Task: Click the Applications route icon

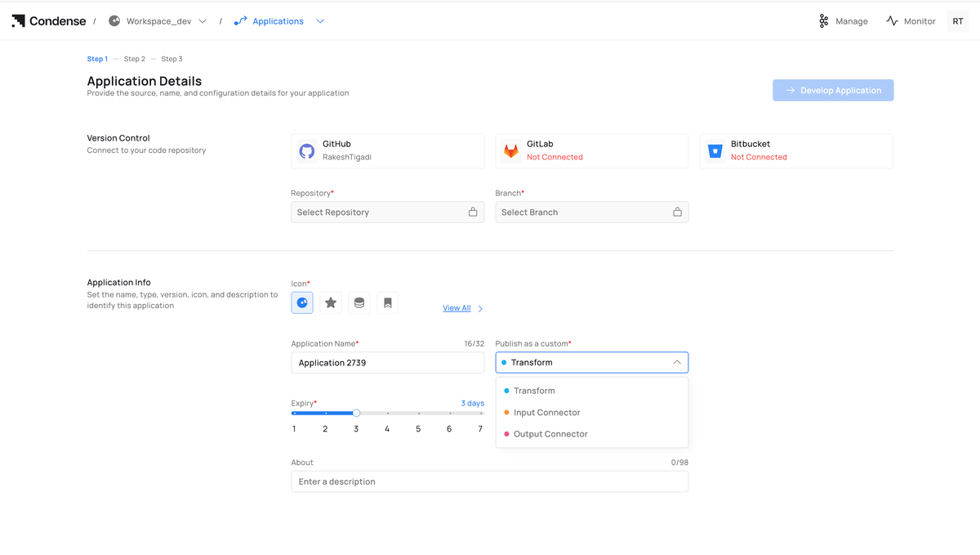Action: pyautogui.click(x=240, y=21)
